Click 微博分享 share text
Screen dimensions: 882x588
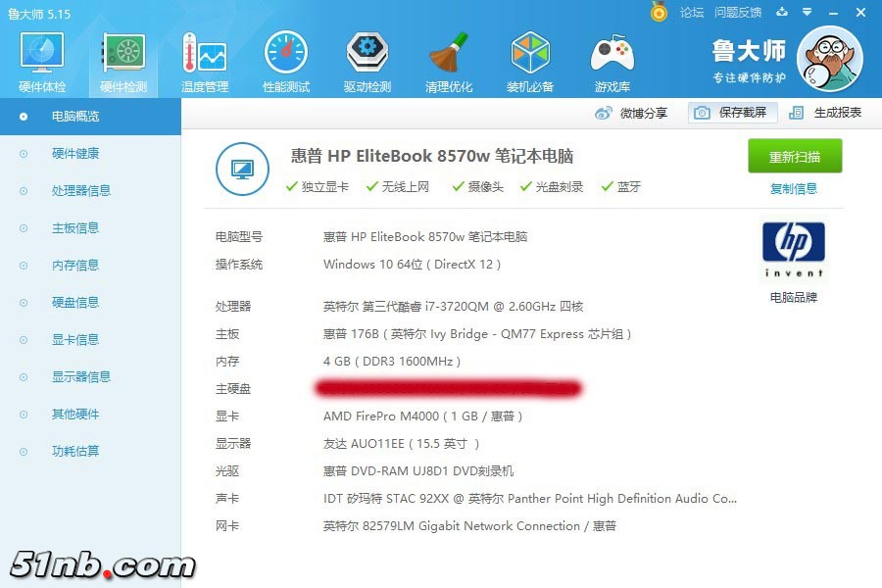pos(644,113)
